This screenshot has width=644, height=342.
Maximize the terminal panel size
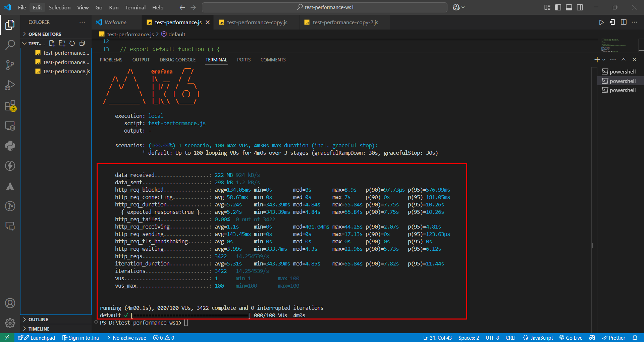click(x=624, y=59)
